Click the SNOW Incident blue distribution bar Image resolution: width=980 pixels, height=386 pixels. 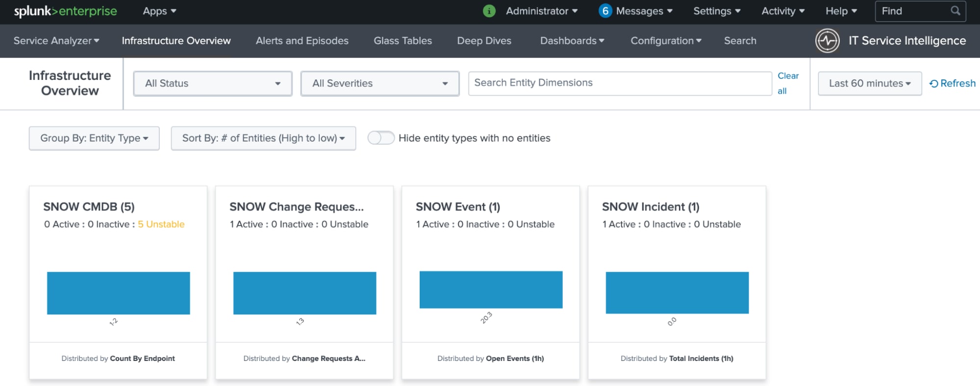click(677, 293)
